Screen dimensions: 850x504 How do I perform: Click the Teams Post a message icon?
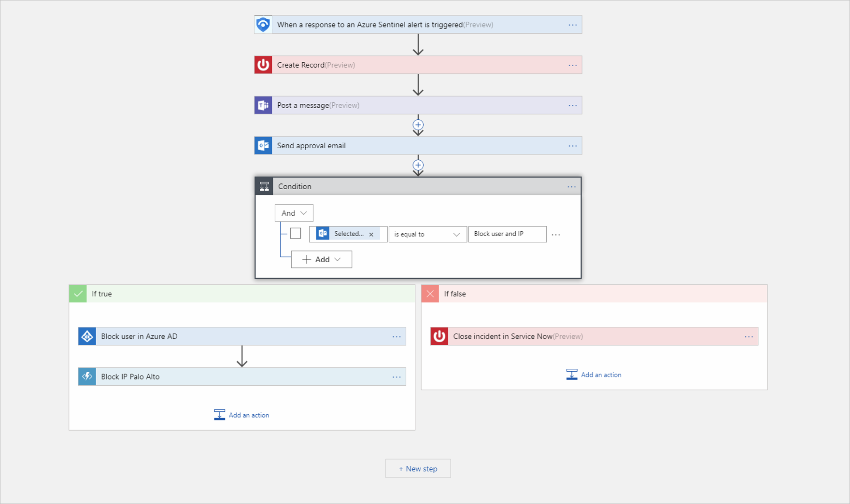coord(263,105)
